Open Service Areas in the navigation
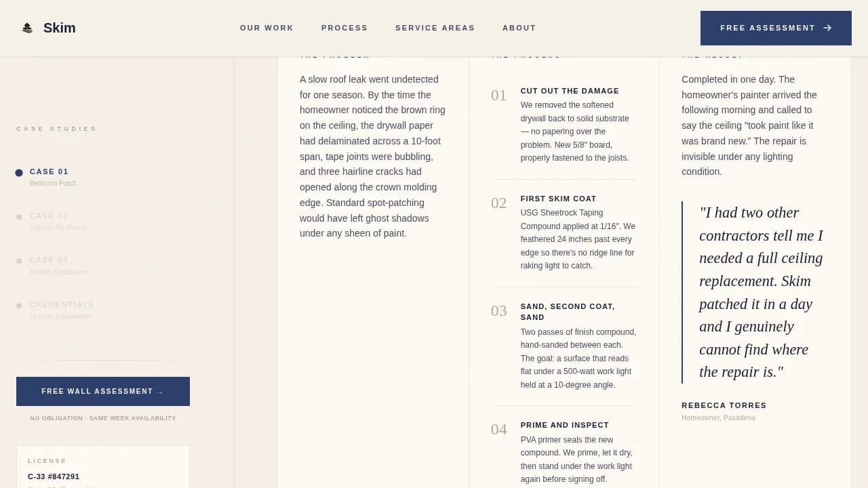868x488 pixels. [435, 28]
